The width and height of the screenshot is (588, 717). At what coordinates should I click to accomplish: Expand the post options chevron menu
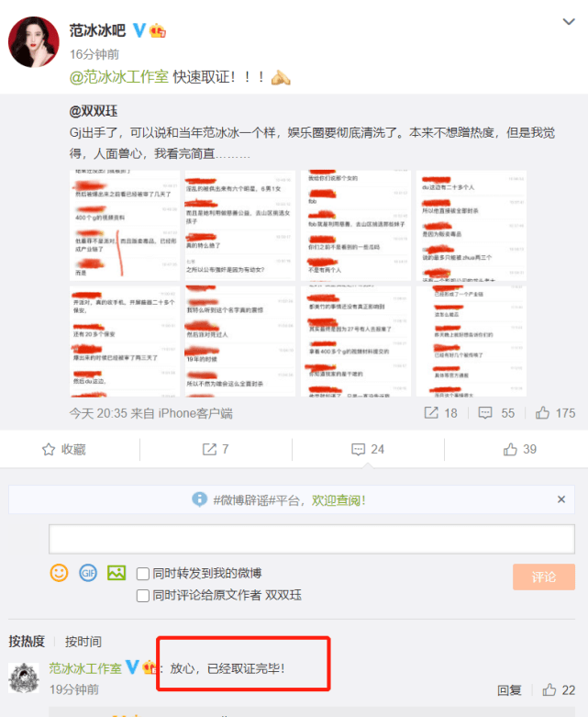569,21
